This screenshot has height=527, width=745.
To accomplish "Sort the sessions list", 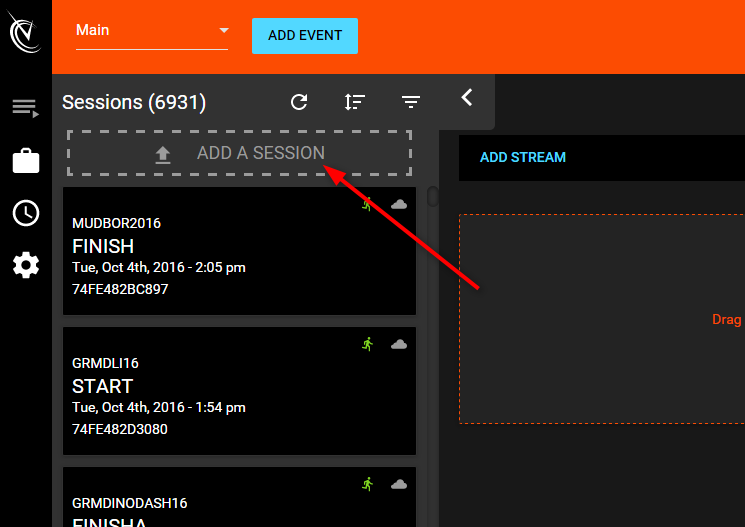I will (x=354, y=102).
